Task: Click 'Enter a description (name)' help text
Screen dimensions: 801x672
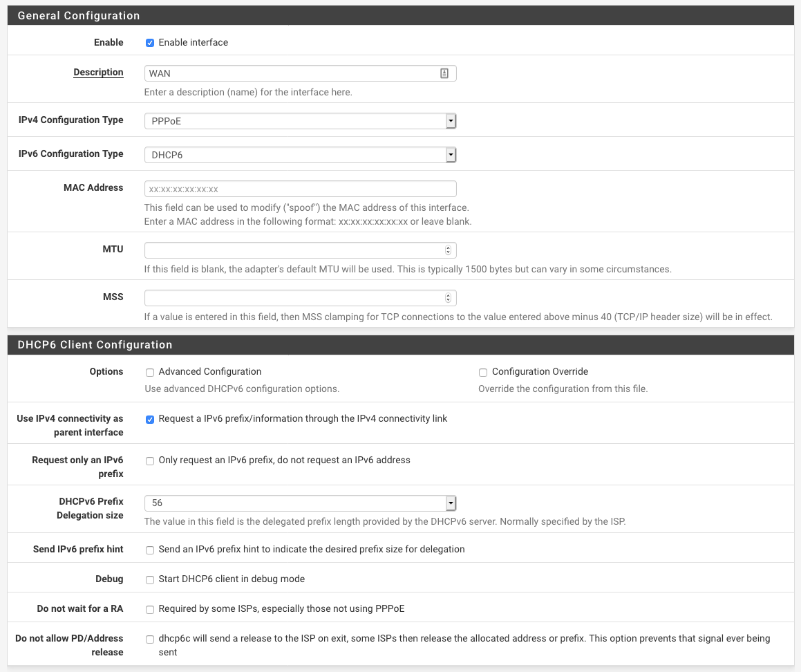Action: [248, 92]
